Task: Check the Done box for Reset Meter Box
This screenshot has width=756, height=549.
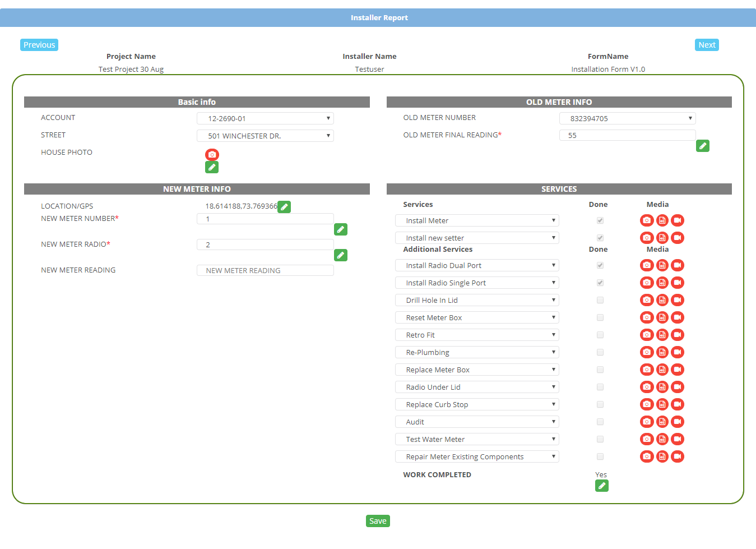Action: [600, 317]
